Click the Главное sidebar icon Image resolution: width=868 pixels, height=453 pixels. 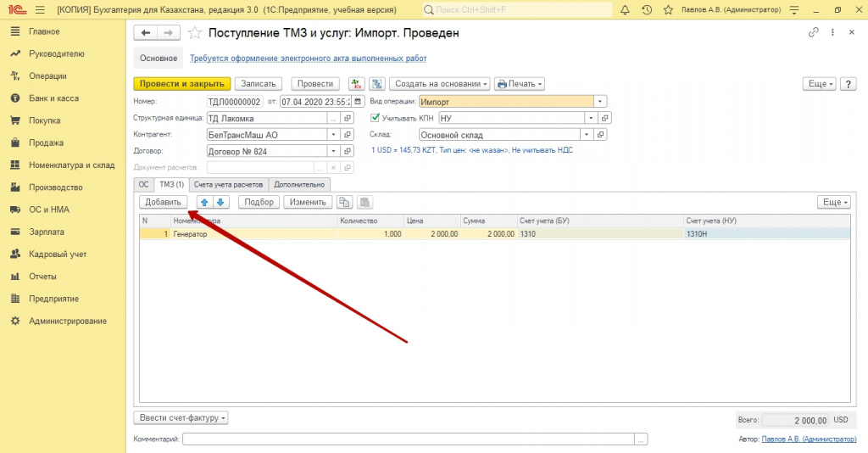tap(15, 31)
